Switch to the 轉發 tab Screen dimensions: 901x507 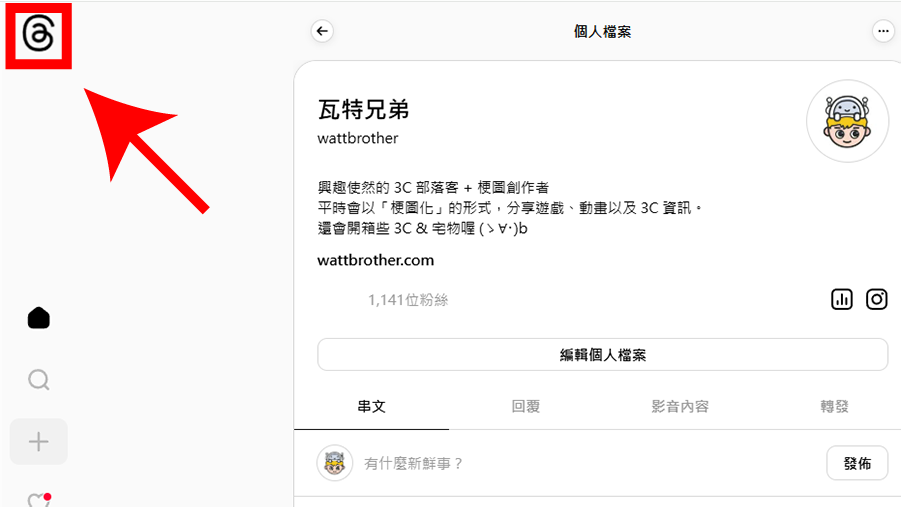835,407
